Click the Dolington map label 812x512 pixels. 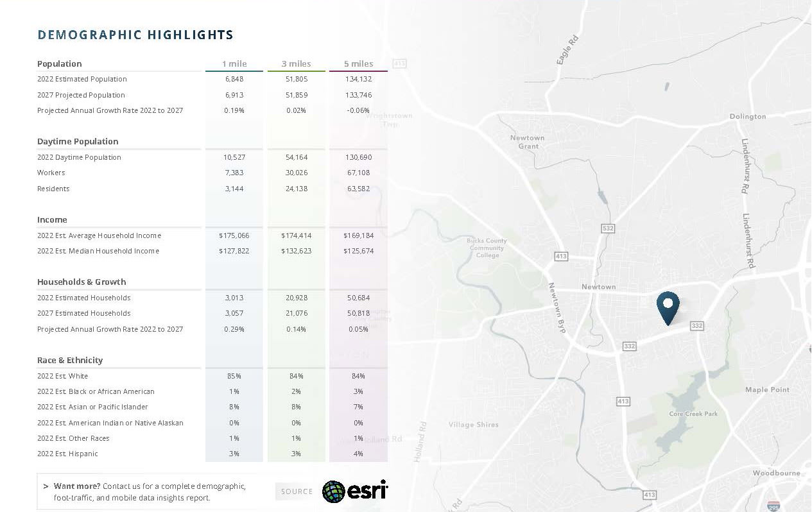[x=748, y=116]
